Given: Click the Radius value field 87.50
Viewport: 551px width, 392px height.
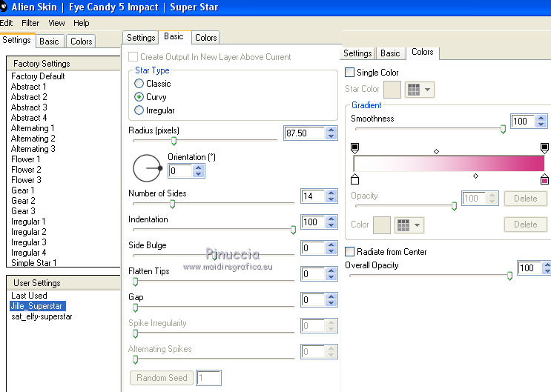Looking at the screenshot, I should click(304, 133).
